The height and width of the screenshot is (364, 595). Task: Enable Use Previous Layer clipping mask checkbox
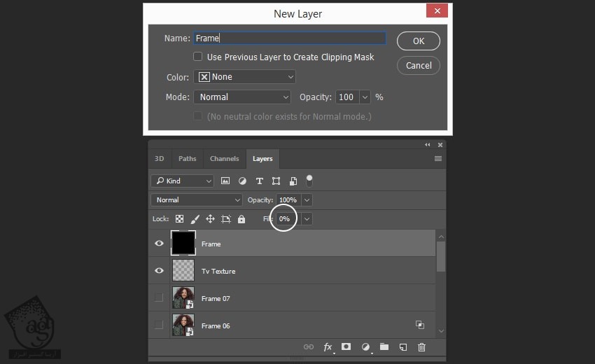click(x=198, y=57)
